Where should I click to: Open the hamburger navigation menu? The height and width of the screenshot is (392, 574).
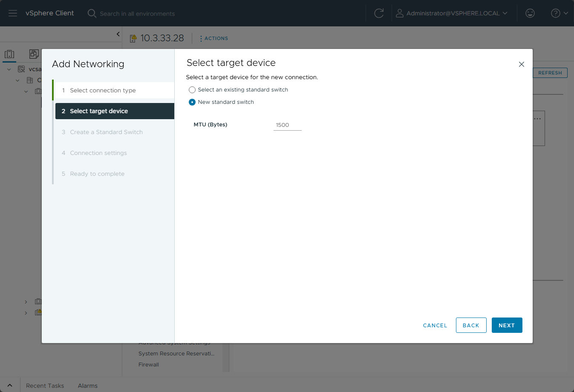tap(13, 13)
